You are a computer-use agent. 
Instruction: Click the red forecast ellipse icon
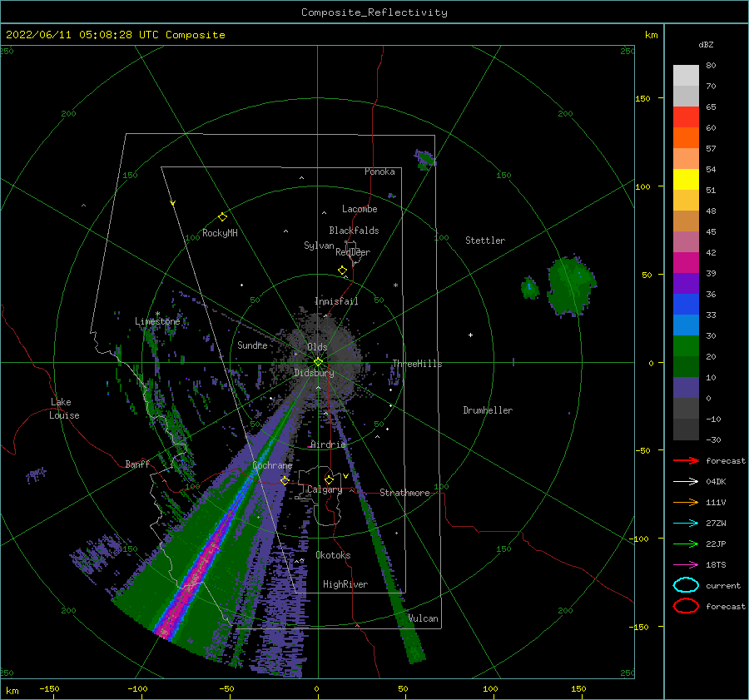[686, 606]
